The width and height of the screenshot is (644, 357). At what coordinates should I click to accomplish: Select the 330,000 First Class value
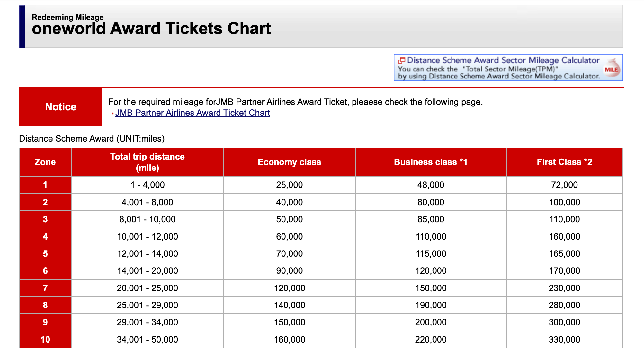coord(565,339)
